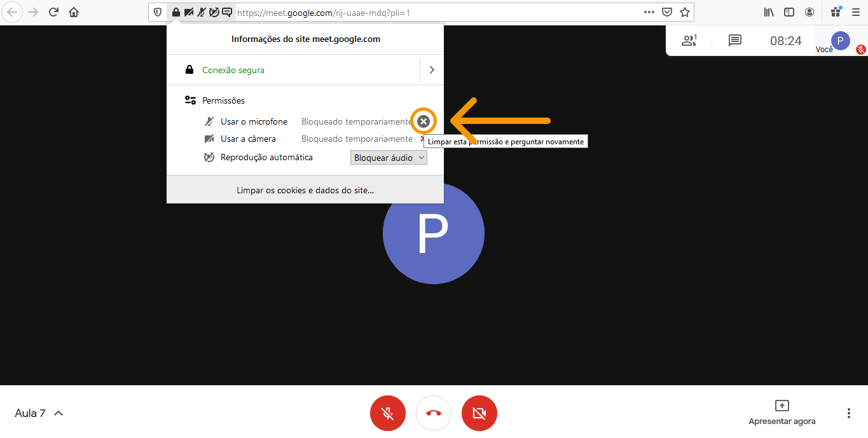
Task: Click the 'Aula 7' meeting name
Action: [30, 413]
